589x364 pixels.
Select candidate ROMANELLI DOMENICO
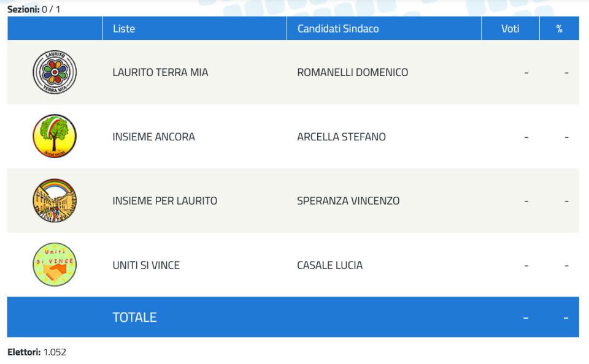[352, 72]
